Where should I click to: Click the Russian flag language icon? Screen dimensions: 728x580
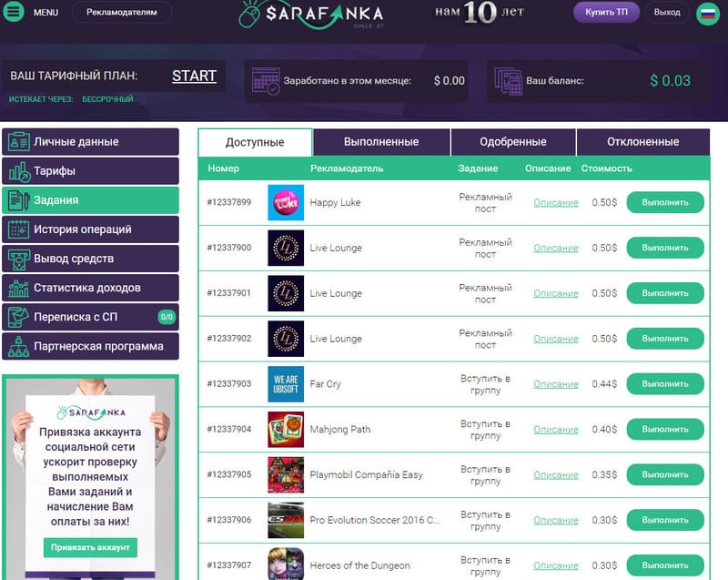[x=706, y=13]
